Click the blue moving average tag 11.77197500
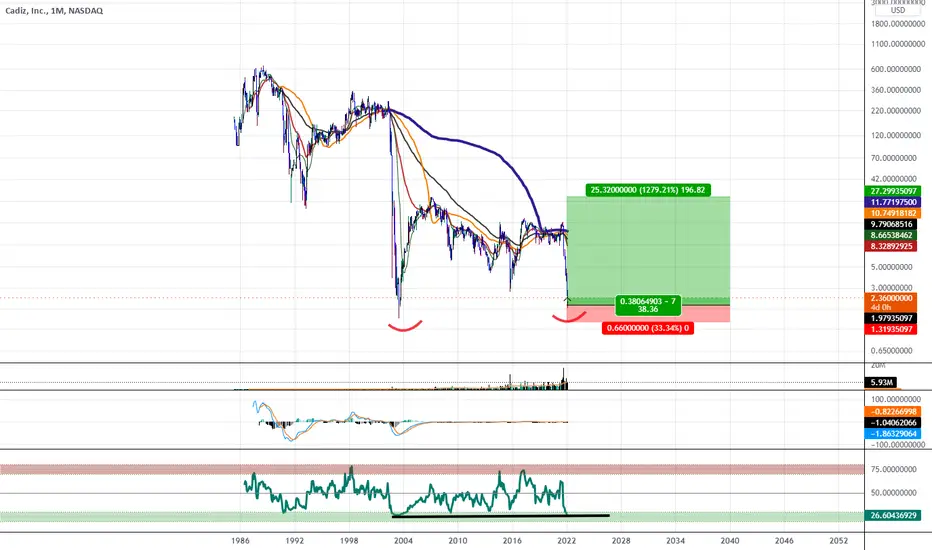 coord(895,202)
